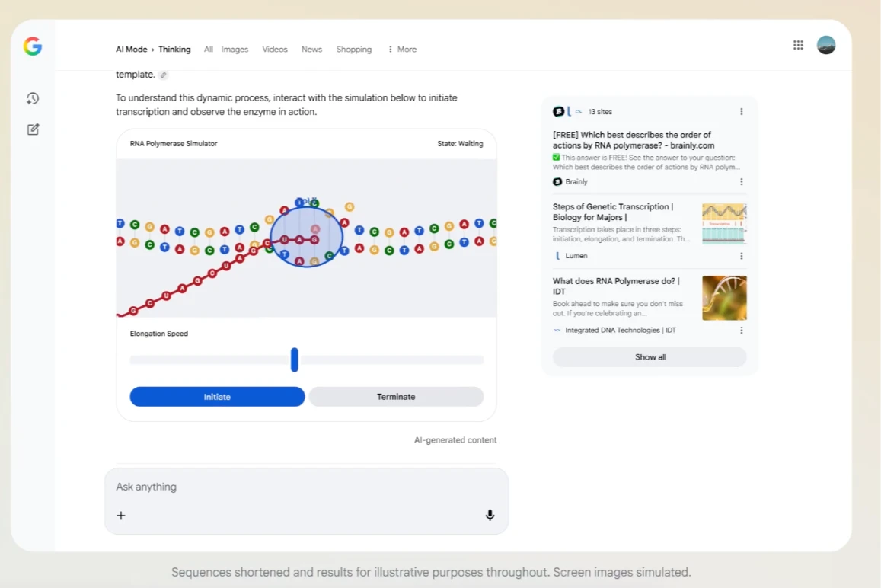This screenshot has width=881, height=588.
Task: Open options menu for 13 sites header
Action: coord(741,112)
